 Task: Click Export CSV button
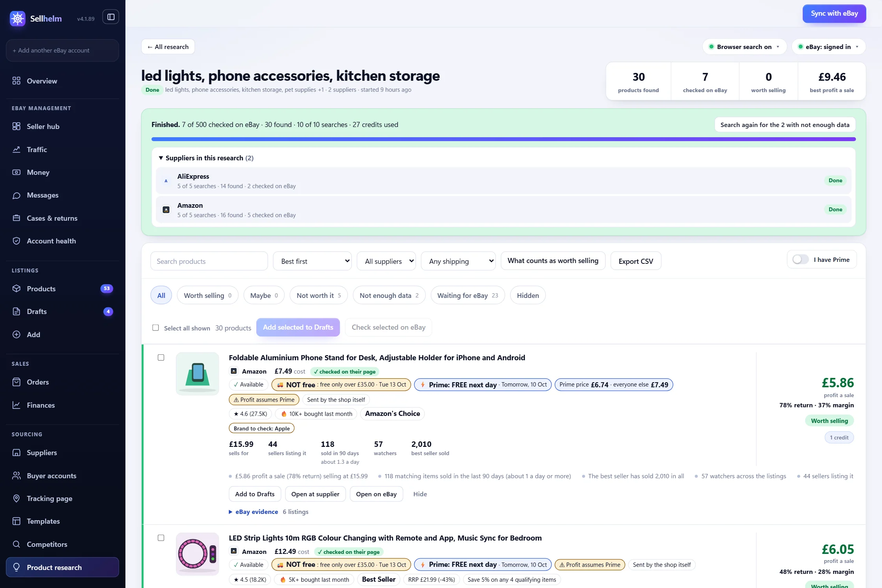(636, 261)
